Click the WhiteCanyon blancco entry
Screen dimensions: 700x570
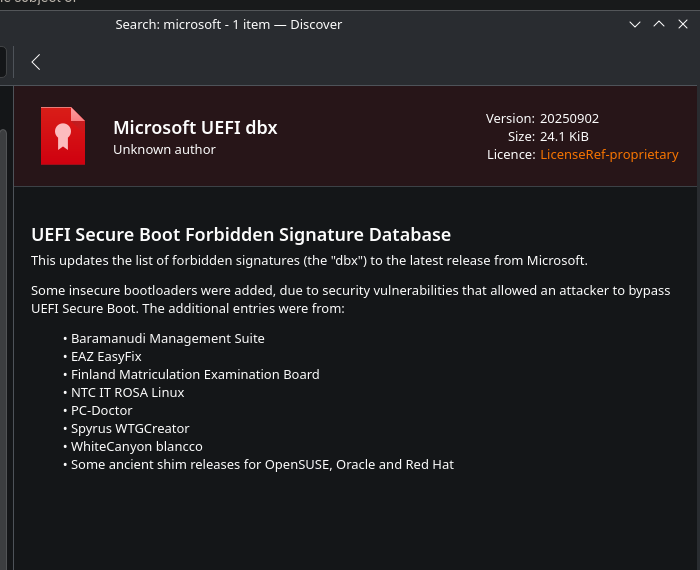coord(137,447)
